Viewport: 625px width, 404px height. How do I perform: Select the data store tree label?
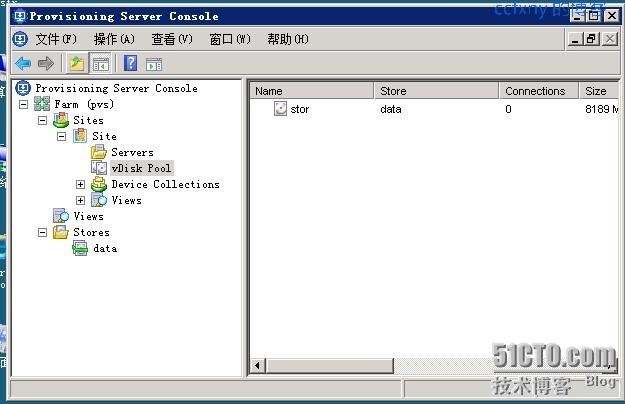[x=105, y=248]
